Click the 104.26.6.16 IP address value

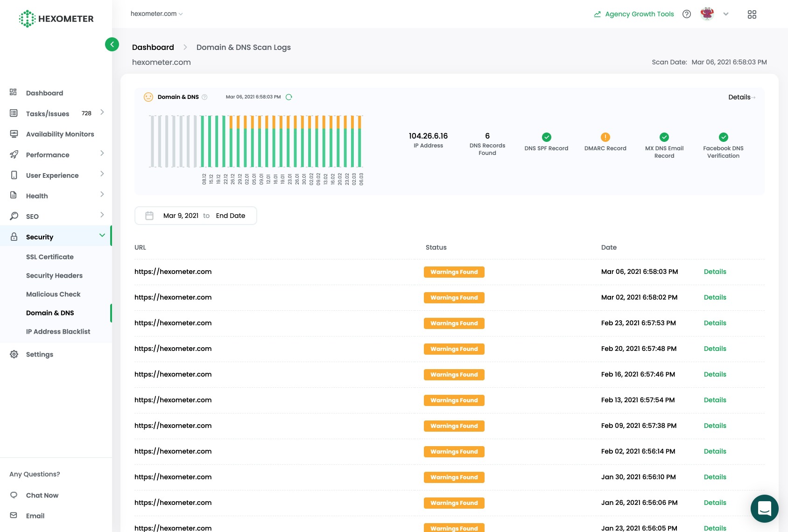428,136
